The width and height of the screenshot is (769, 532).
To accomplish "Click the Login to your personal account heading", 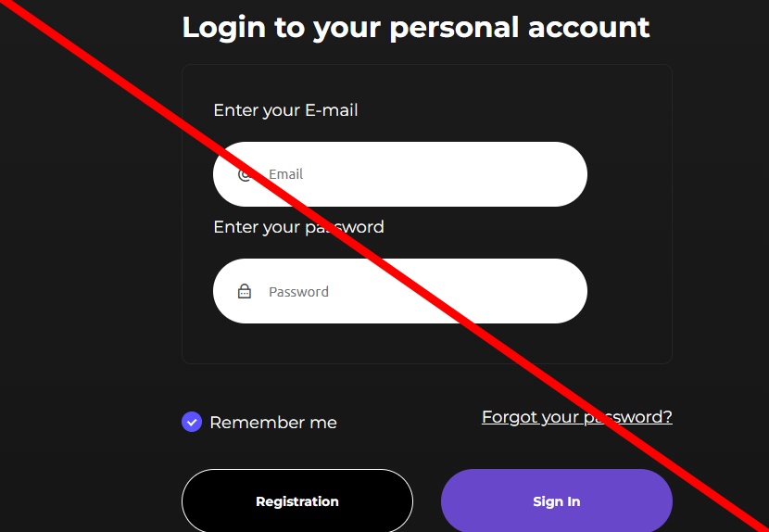I will [416, 28].
